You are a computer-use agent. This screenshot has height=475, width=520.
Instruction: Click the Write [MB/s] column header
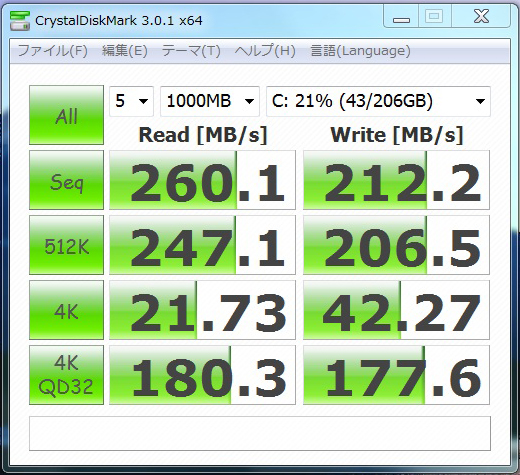pyautogui.click(x=397, y=135)
